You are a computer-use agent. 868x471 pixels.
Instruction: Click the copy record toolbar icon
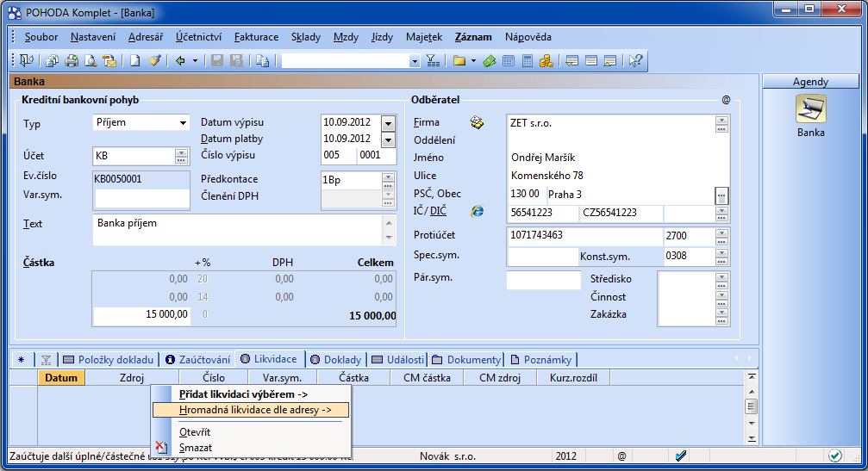click(x=262, y=61)
